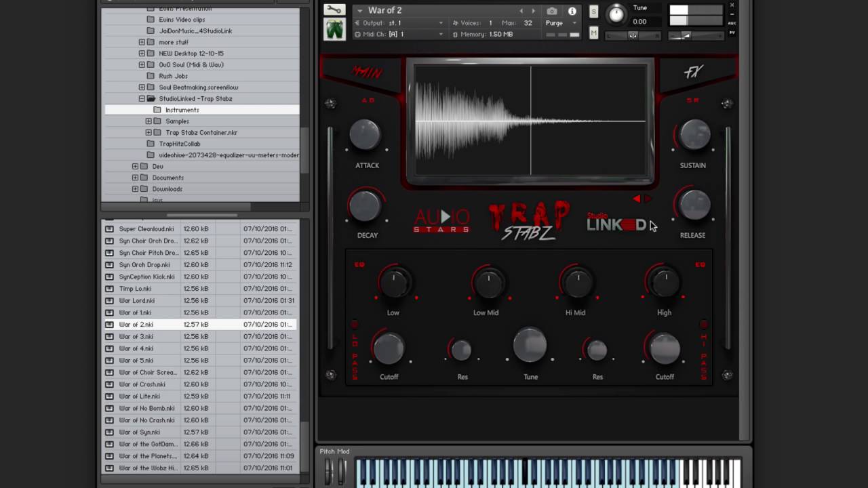Expand the OvO Soul (Midi & Wav) folder

tap(142, 64)
